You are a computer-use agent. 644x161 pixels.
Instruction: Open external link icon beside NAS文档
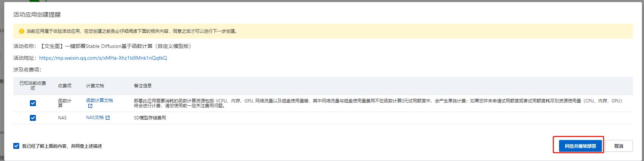point(107,118)
